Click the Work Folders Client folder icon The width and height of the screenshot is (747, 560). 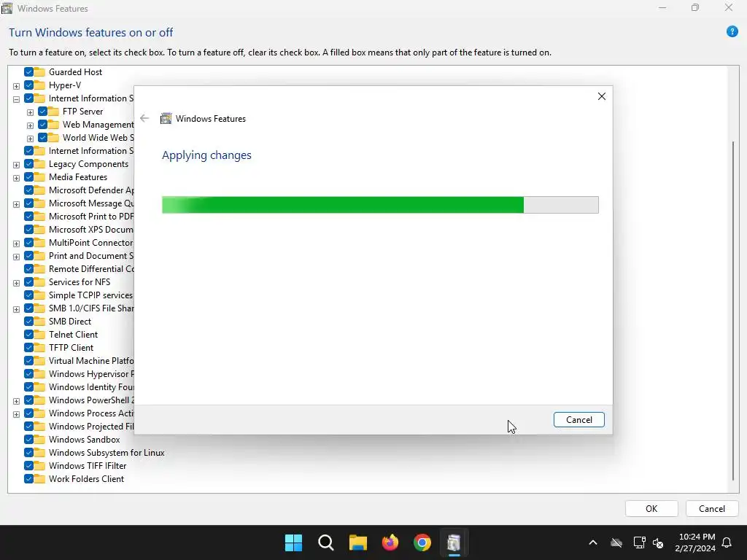pyautogui.click(x=40, y=479)
